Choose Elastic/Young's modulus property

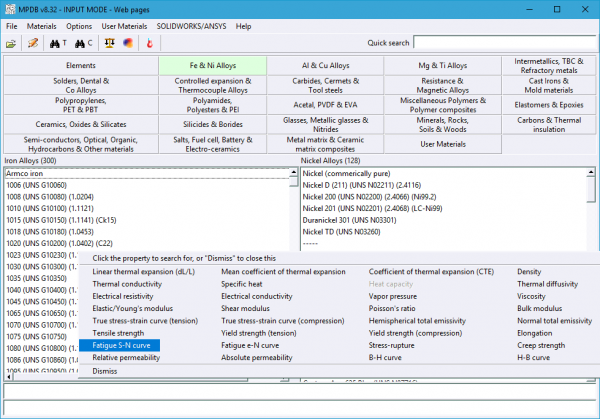[x=132, y=308]
